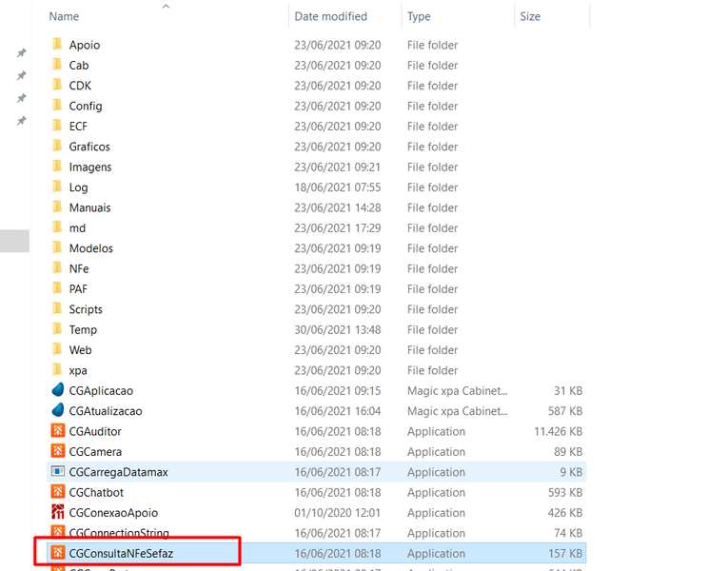This screenshot has height=571, width=728.
Task: Select the Manuais folder name
Action: click(90, 207)
